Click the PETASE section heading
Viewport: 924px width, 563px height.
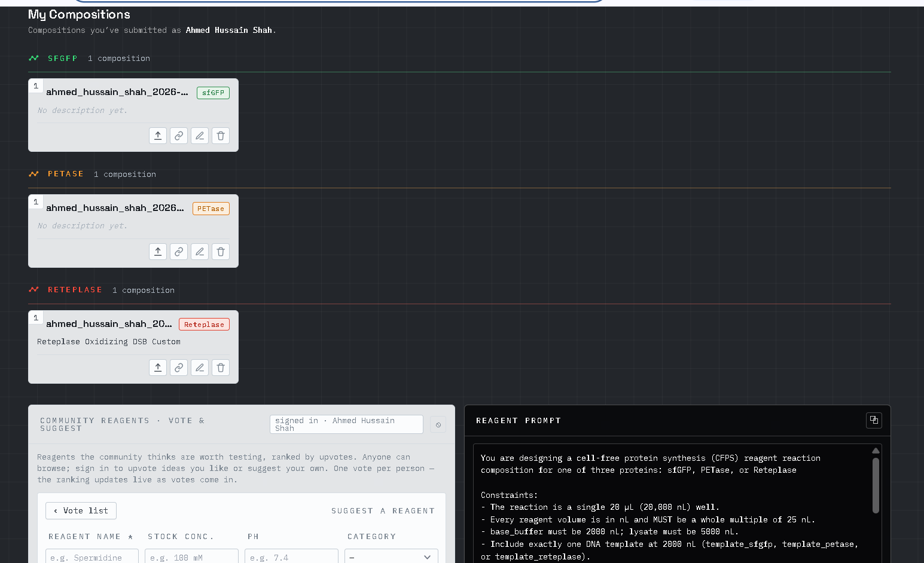(x=66, y=174)
